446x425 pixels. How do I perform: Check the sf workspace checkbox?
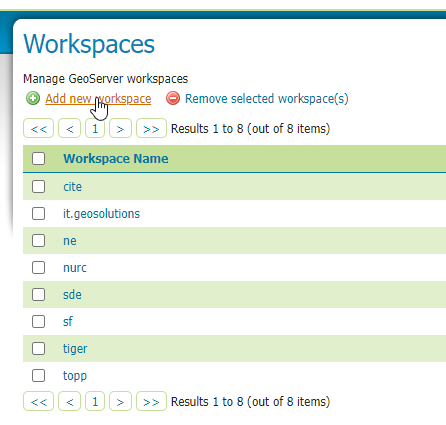tap(38, 322)
